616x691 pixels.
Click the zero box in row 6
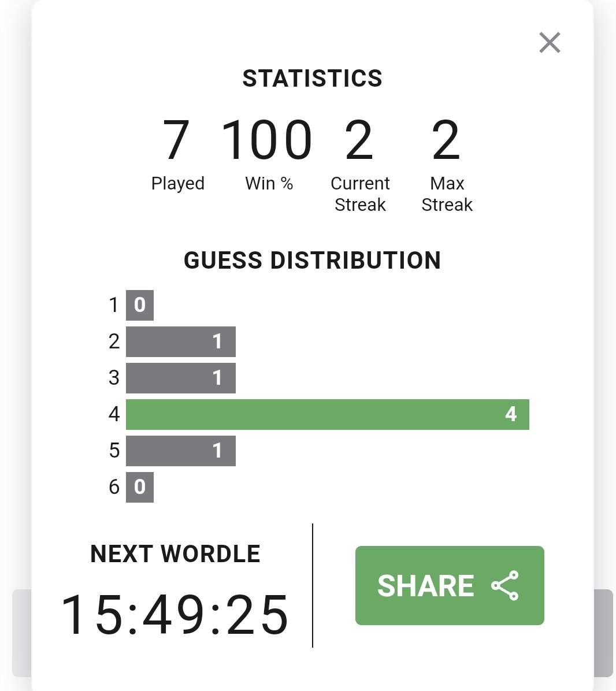tap(140, 487)
